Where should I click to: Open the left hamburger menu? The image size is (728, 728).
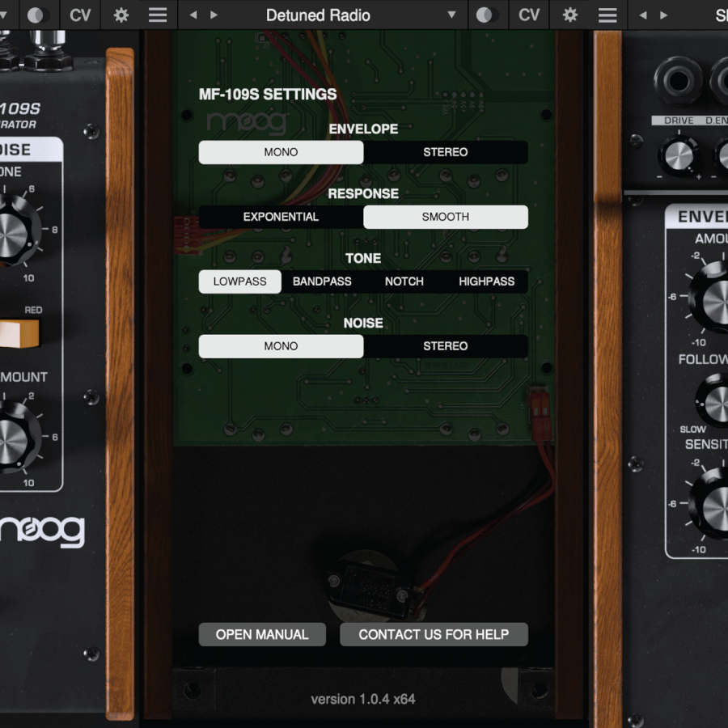pyautogui.click(x=157, y=15)
